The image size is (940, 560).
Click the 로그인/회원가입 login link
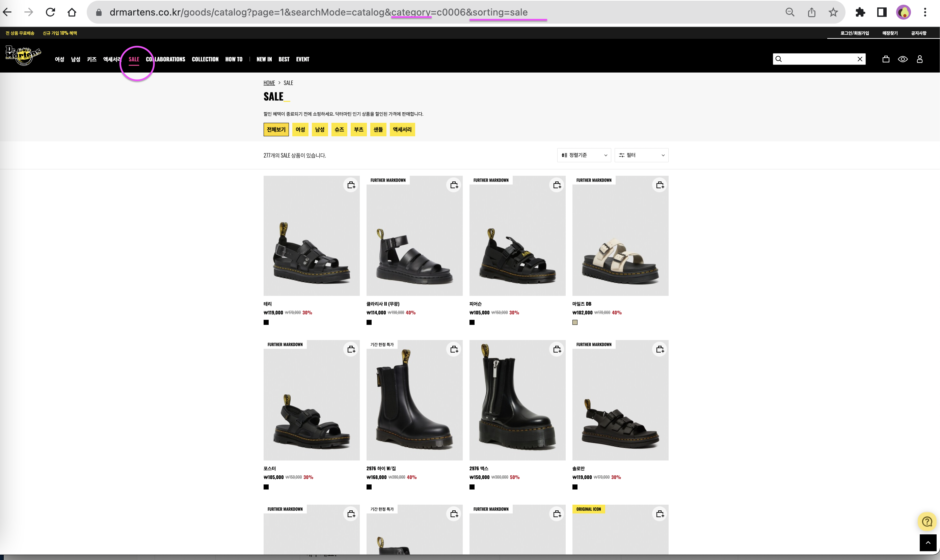coord(854,33)
